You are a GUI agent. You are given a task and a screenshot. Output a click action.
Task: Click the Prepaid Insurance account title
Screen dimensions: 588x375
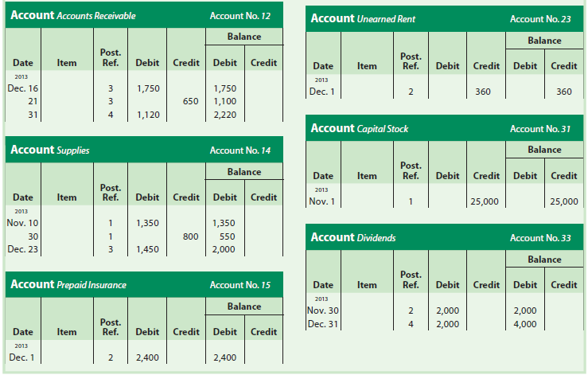[68, 284]
